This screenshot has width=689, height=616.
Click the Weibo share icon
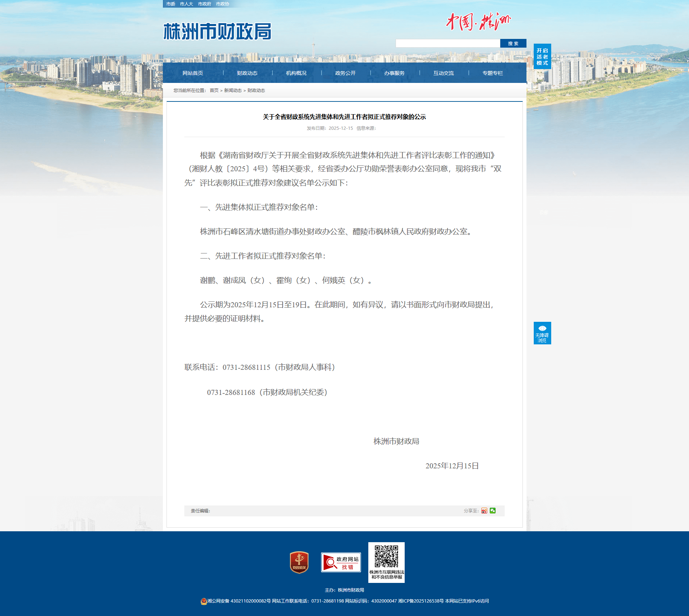coord(484,511)
